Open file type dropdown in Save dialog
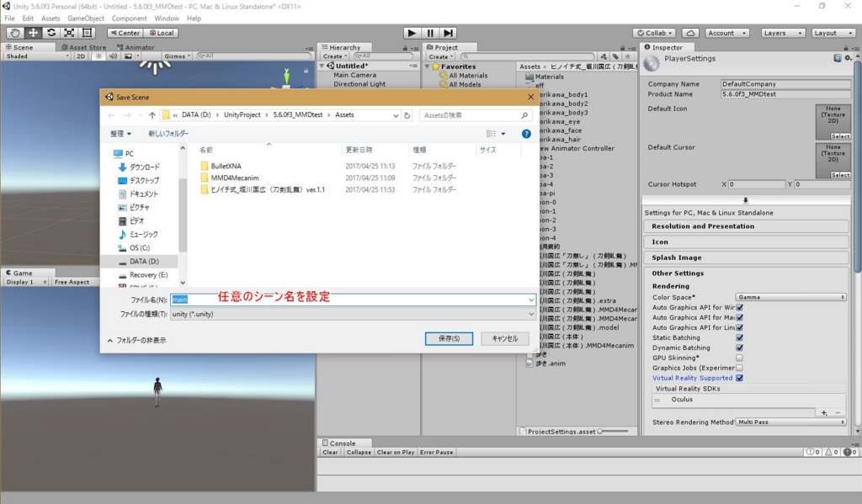The width and height of the screenshot is (862, 504). (x=353, y=315)
